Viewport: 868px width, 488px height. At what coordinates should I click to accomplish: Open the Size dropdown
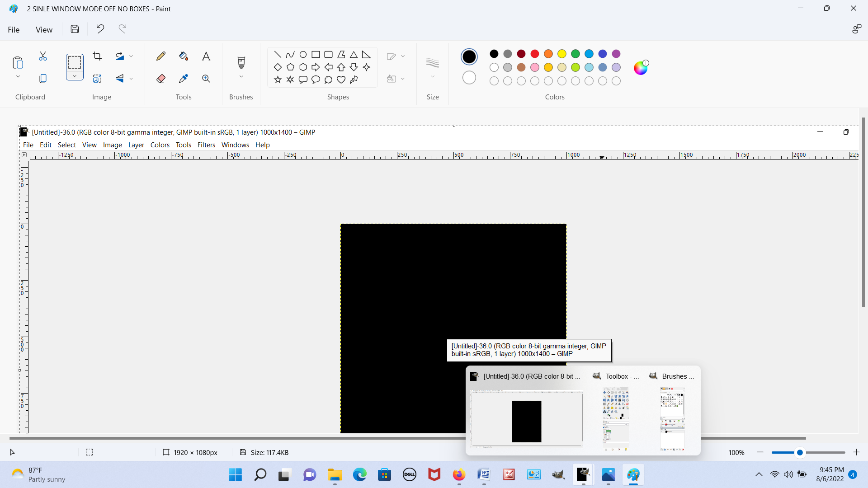click(x=433, y=77)
